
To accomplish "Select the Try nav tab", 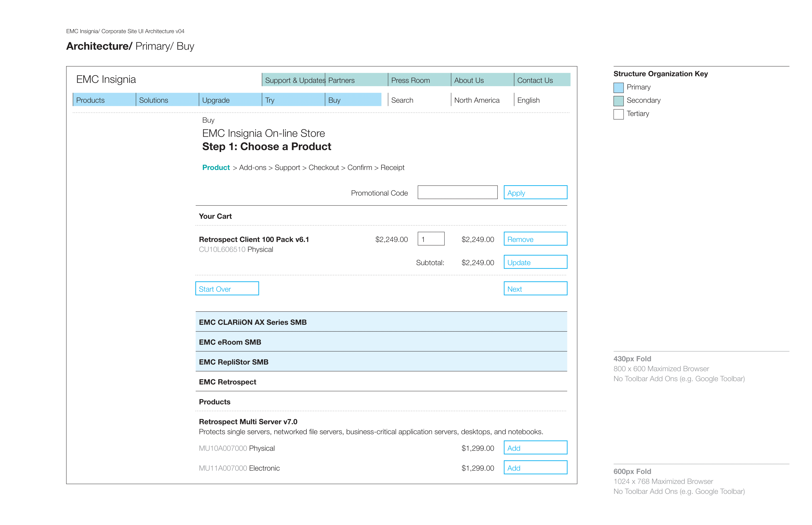I will [294, 100].
